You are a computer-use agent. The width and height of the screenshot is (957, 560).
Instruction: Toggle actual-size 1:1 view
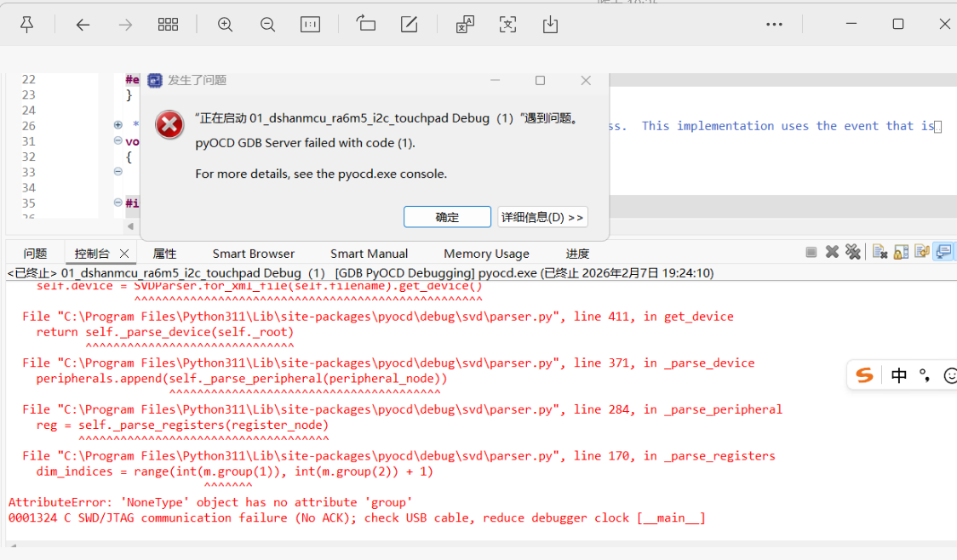pyautogui.click(x=310, y=25)
